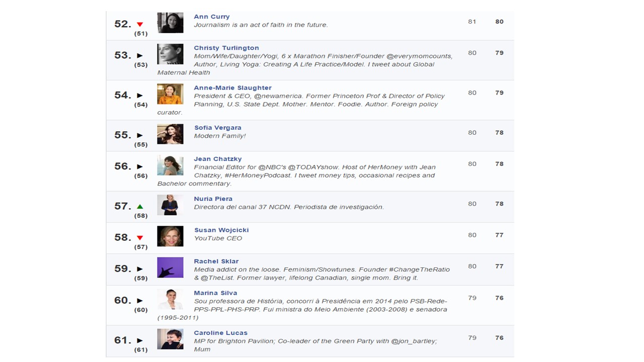644x362 pixels.
Task: Open Christy Turlington's profile photo
Action: (x=170, y=54)
